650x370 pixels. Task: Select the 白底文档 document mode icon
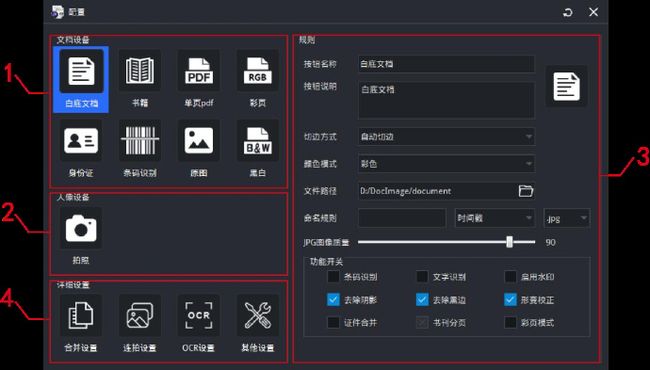tap(81, 71)
